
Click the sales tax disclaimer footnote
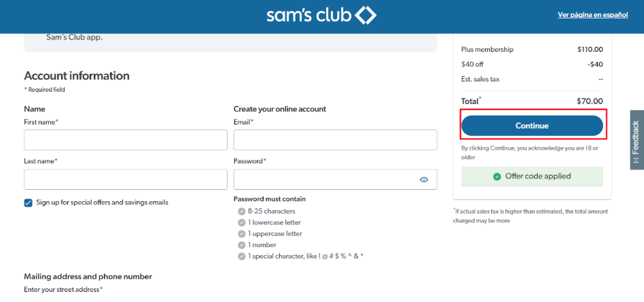(531, 216)
